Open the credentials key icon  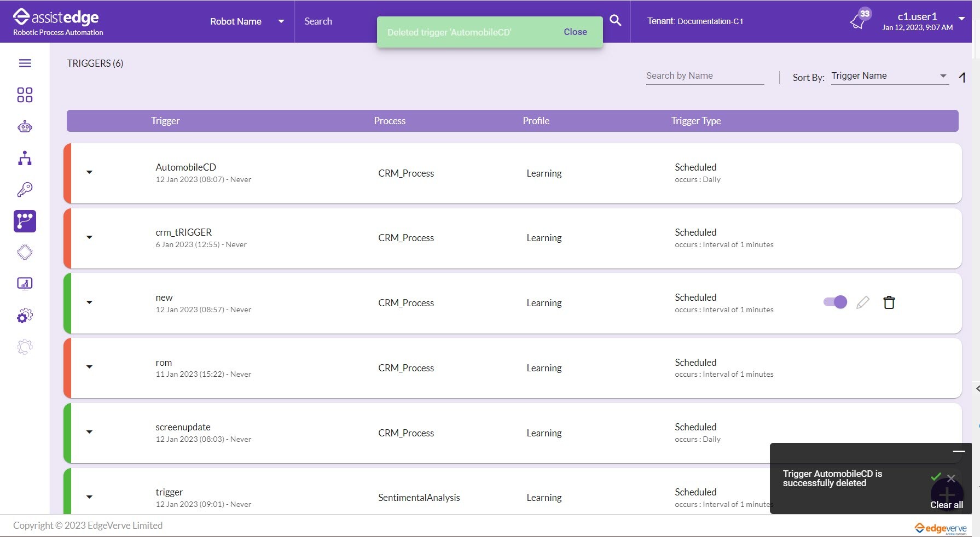point(25,190)
